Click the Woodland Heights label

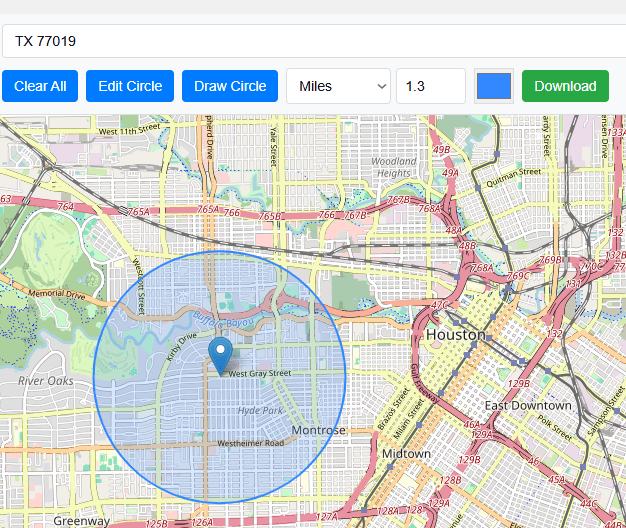tap(393, 167)
